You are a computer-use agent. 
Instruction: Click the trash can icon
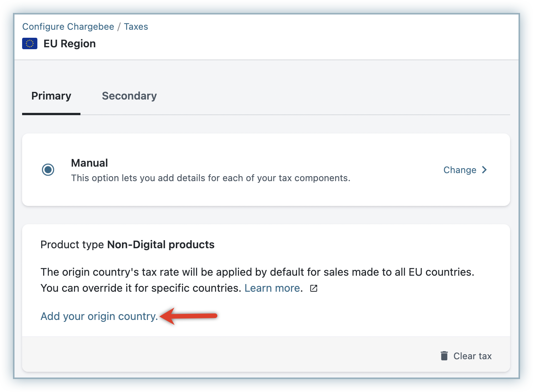click(444, 356)
